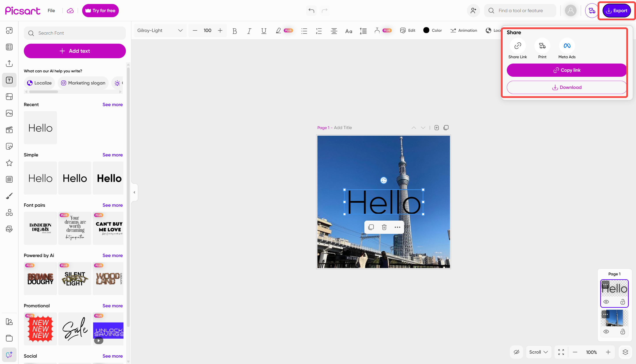Duplicate selected text via floating toolbar
Image resolution: width=636 pixels, height=364 pixels.
pyautogui.click(x=371, y=227)
